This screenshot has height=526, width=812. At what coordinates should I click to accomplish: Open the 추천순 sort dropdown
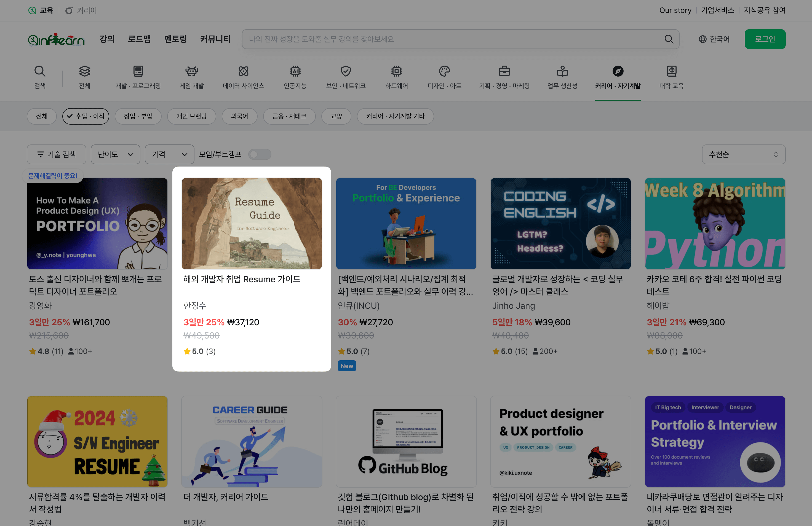tap(743, 155)
